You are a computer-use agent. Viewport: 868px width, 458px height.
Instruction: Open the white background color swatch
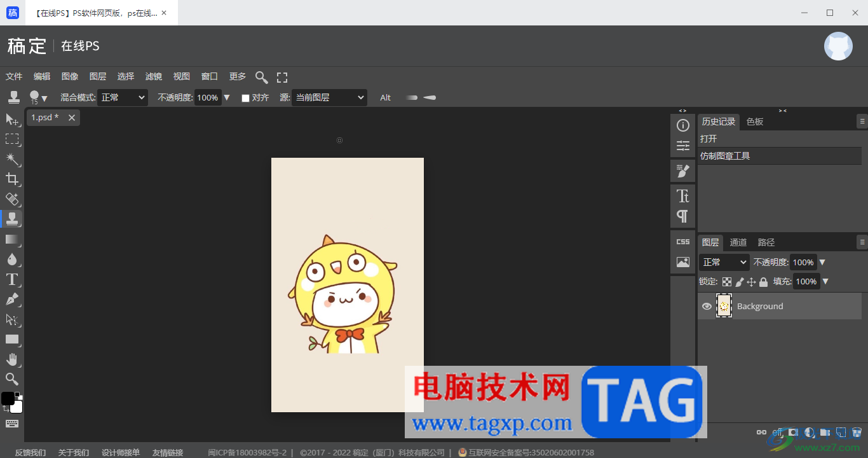point(17,407)
